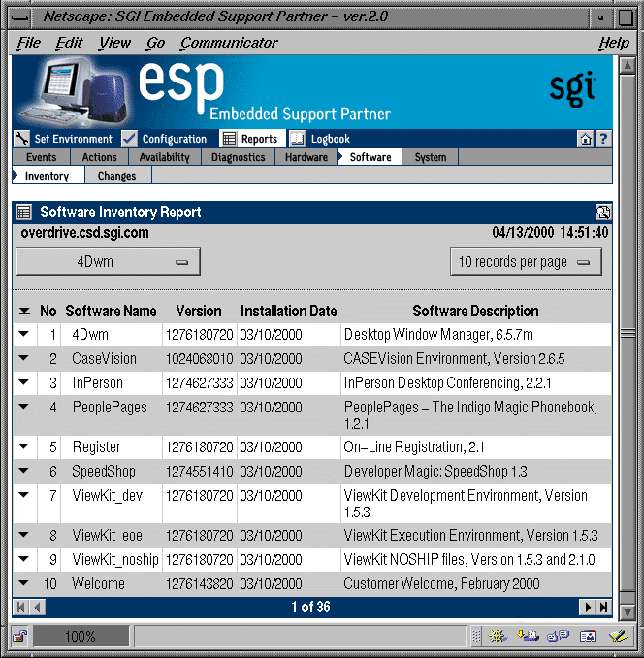Click the print preview icon in report header
Screen dimensions: 644x658
pos(603,213)
